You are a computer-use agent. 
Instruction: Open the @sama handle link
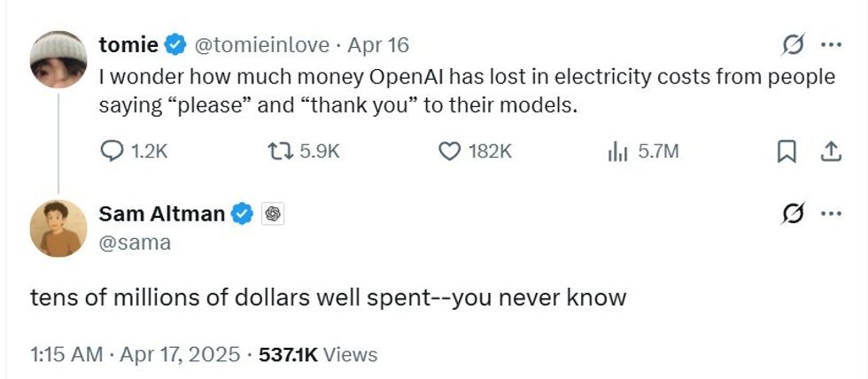(x=135, y=242)
